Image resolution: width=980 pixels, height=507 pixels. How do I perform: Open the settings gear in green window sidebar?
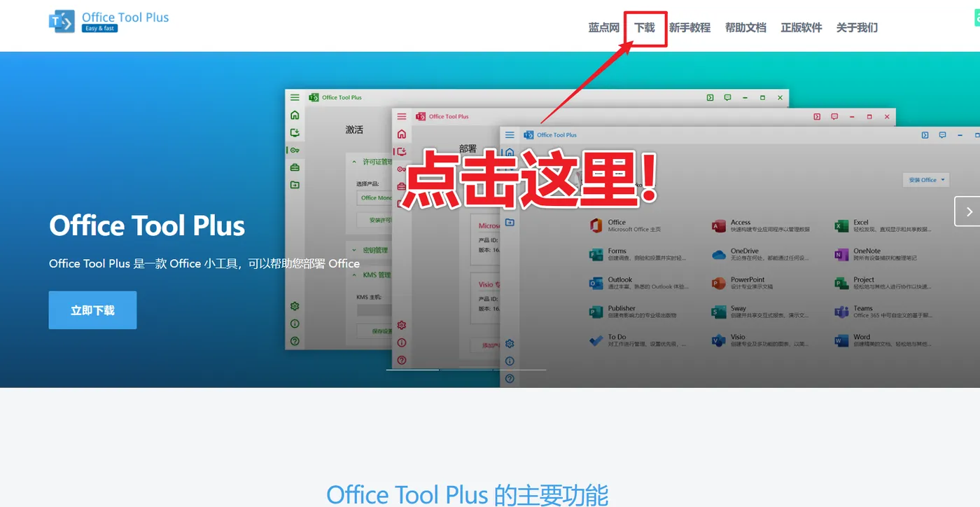click(x=295, y=307)
